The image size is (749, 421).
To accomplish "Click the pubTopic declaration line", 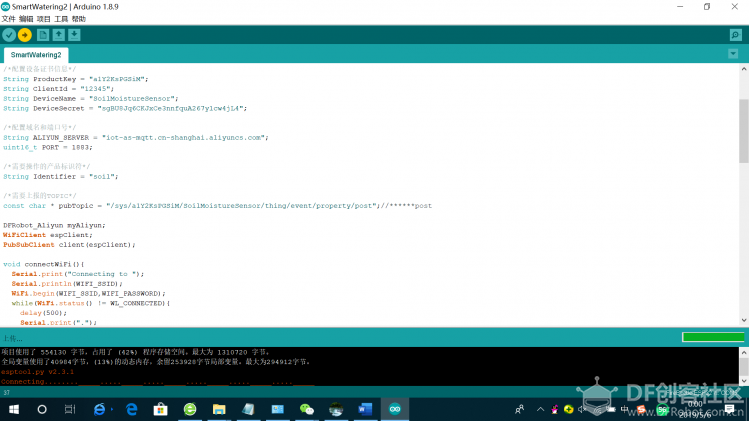I will pos(217,205).
